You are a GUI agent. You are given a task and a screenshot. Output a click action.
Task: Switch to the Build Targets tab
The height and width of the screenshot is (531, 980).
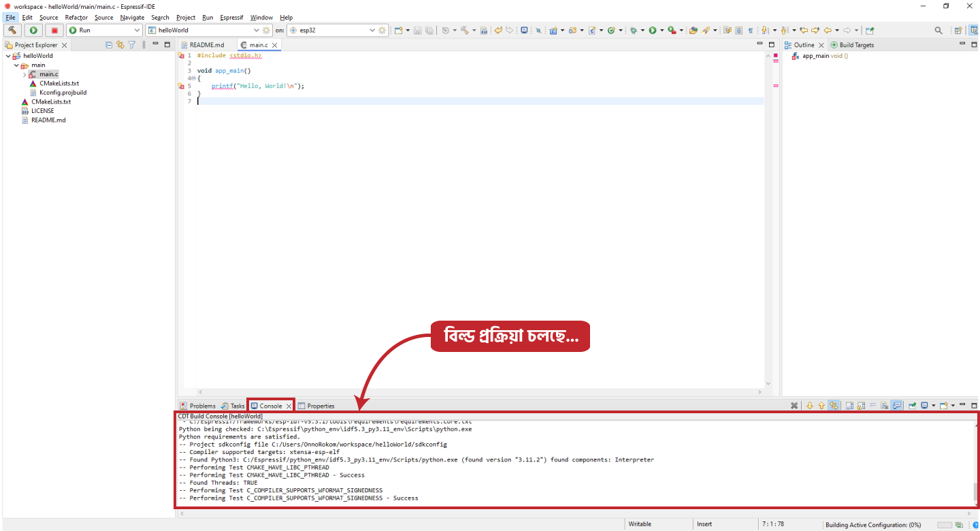point(851,45)
